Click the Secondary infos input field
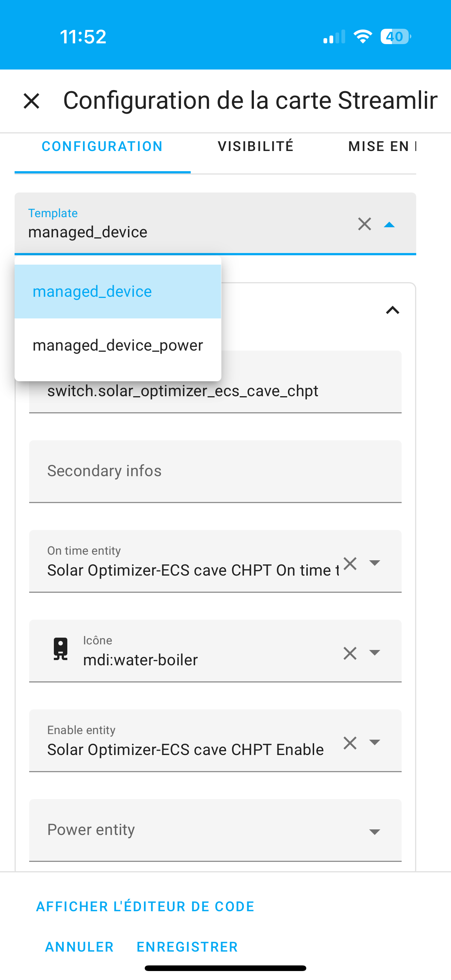451x980 pixels. pos(215,471)
